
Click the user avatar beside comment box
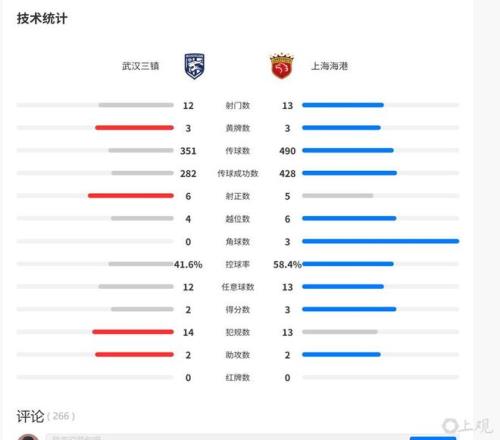pyautogui.click(x=28, y=437)
